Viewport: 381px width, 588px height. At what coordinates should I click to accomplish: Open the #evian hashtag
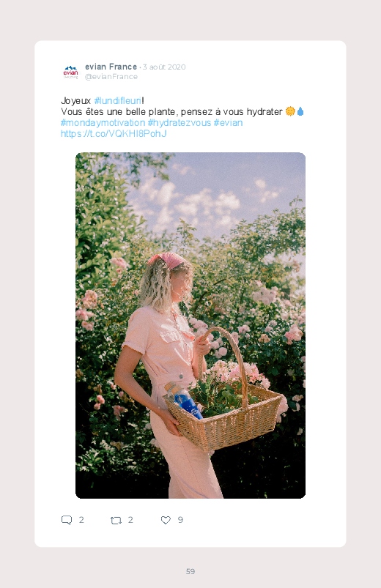[x=228, y=122]
